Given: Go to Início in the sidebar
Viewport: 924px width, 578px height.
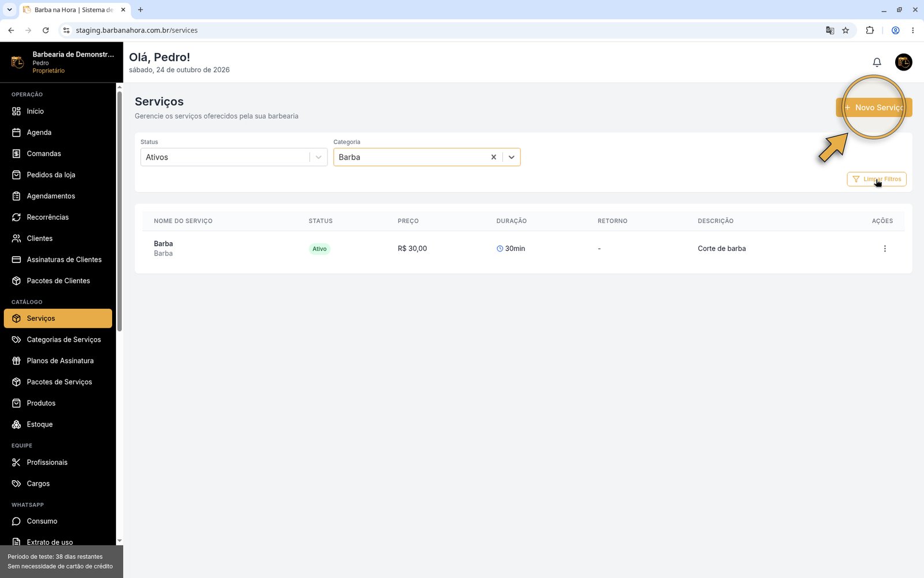Looking at the screenshot, I should (x=58, y=112).
